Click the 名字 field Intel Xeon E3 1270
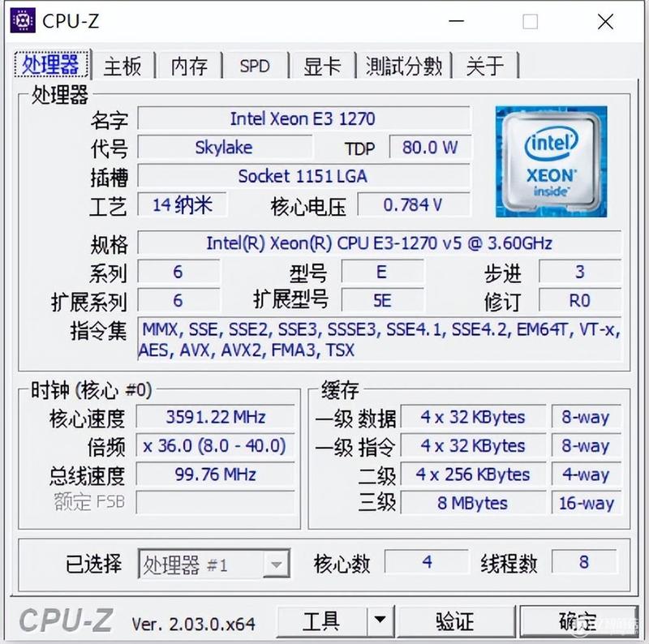The image size is (649, 644). pos(303,118)
